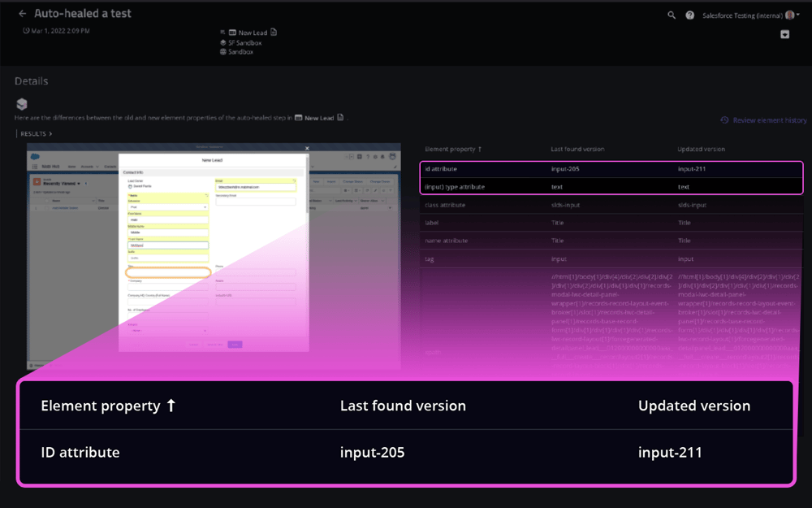This screenshot has width=812, height=508.
Task: Close the screenshot preview with the X
Action: coord(307,149)
